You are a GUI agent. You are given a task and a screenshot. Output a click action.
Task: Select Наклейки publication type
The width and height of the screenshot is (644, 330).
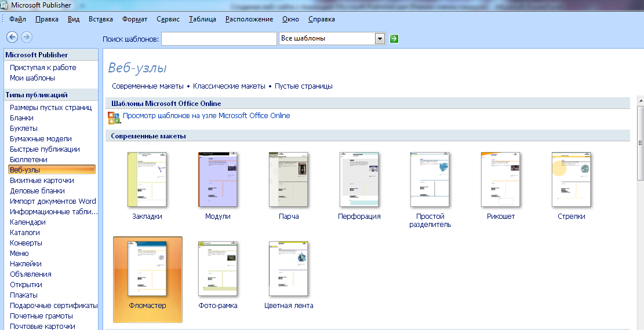click(26, 264)
